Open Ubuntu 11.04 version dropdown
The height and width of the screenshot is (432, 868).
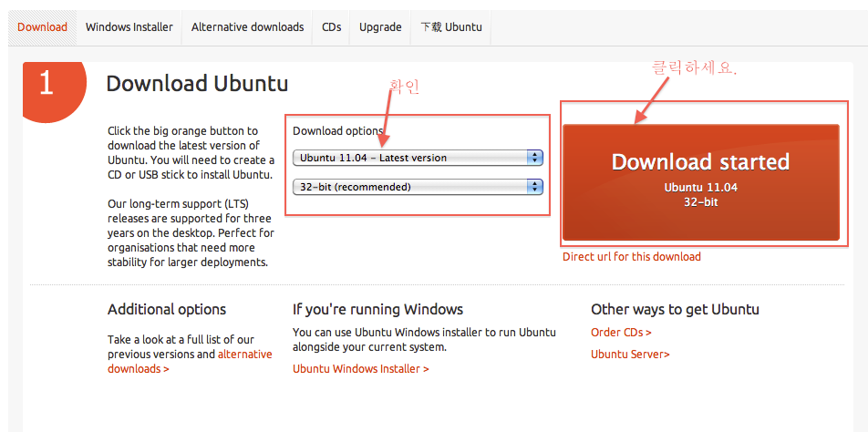[418, 158]
